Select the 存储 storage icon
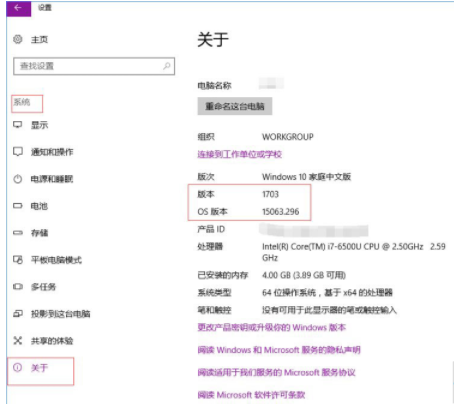The image size is (454, 404). 18,233
